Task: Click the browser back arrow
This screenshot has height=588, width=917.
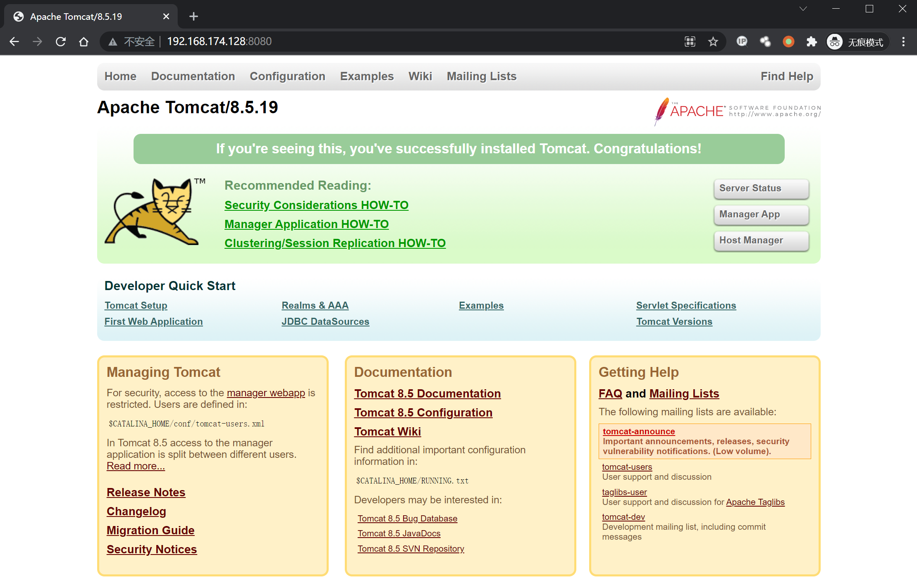Action: click(14, 41)
